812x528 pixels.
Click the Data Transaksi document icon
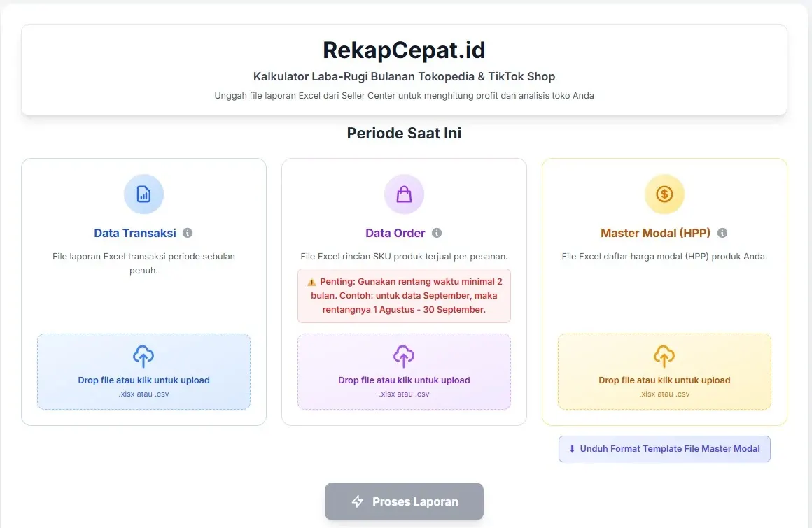(143, 194)
